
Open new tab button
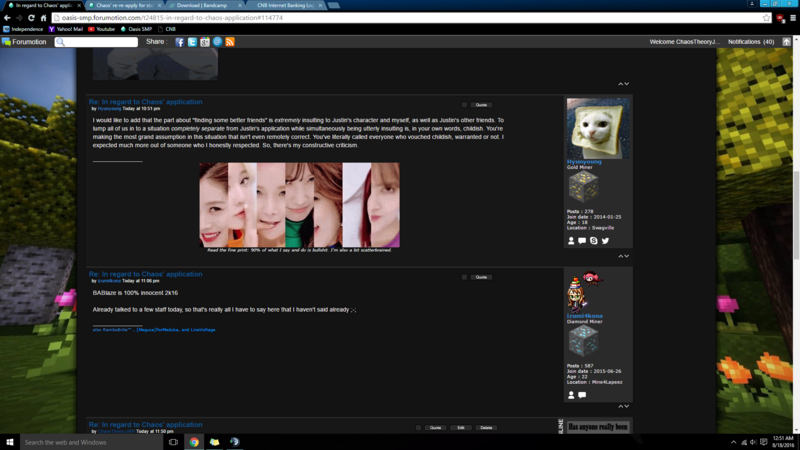(x=334, y=5)
